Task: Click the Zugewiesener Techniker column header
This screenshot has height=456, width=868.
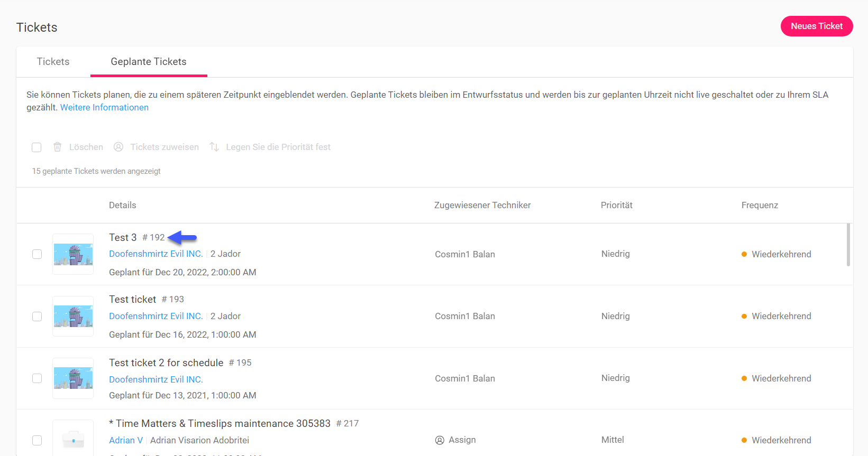Action: coord(482,205)
